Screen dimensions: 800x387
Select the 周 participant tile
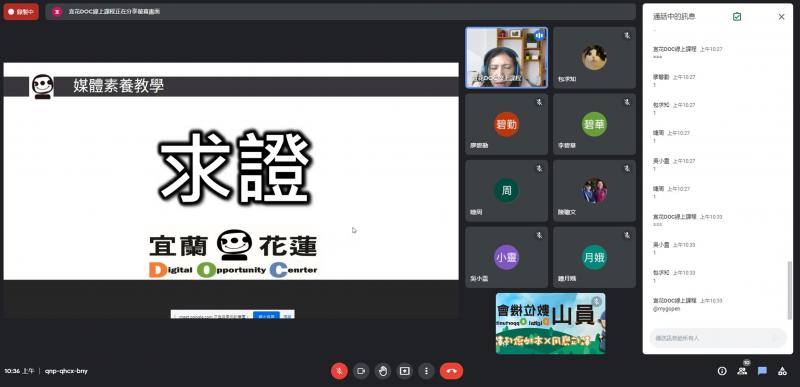click(507, 191)
